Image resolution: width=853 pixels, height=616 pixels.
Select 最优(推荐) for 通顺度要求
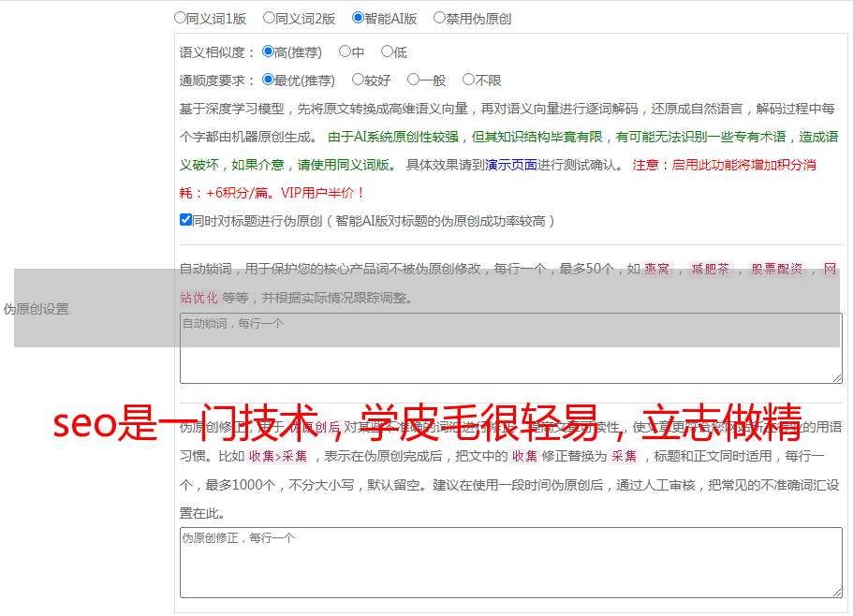(x=269, y=80)
